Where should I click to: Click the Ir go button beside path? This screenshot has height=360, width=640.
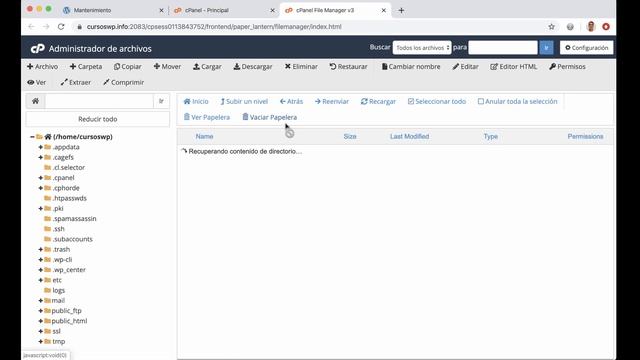(x=161, y=101)
